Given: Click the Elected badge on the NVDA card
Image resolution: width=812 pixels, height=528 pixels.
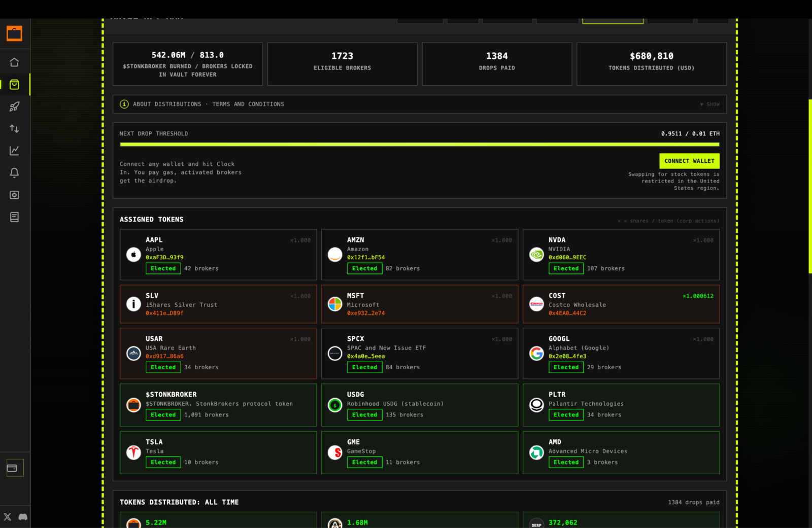Looking at the screenshot, I should tap(566, 268).
